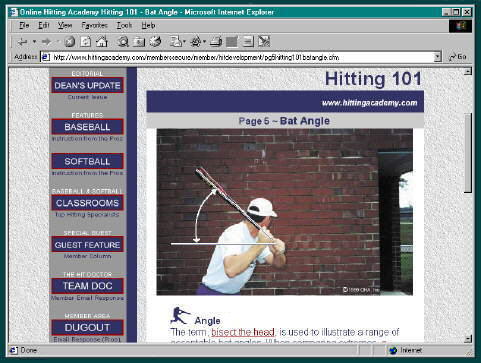Open the SOFTBALL features button

[87, 161]
